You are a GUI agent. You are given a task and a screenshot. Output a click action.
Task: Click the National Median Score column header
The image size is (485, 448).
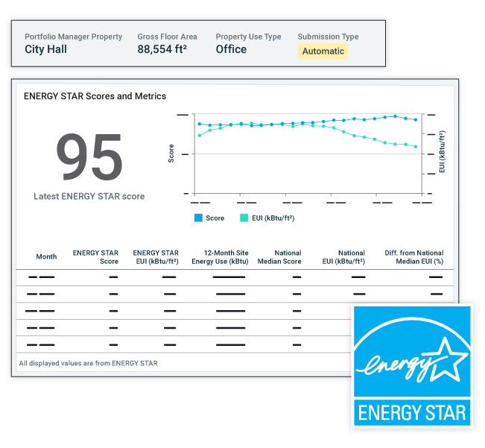[279, 257]
